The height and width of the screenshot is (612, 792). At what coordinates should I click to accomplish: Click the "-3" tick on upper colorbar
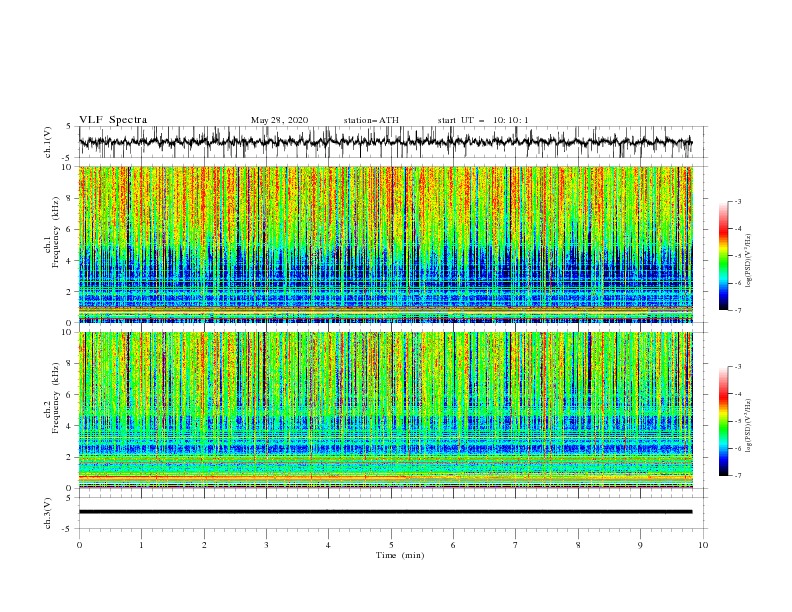pos(738,201)
